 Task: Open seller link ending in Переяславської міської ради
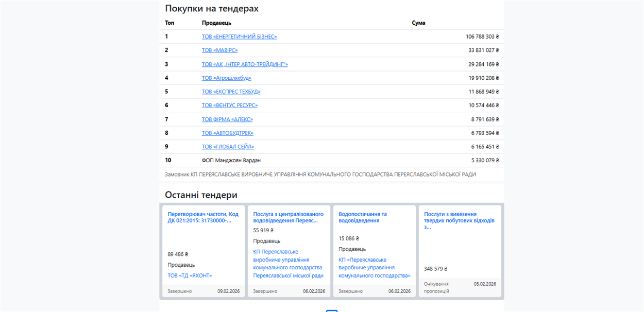(x=288, y=264)
